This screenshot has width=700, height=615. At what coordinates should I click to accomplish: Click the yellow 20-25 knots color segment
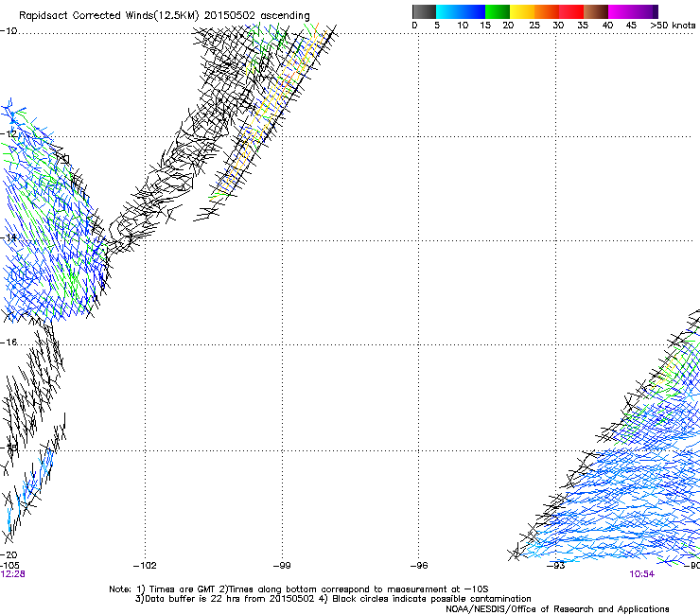(522, 11)
